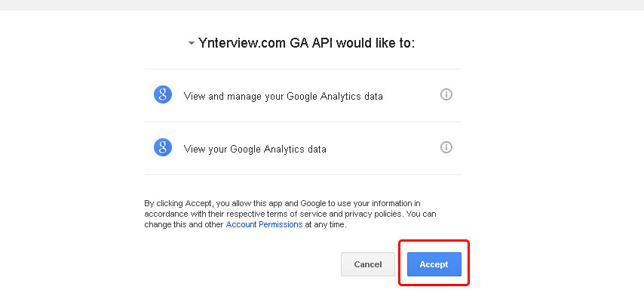This screenshot has width=644, height=293.
Task: Click the Google icon next to View your Google Analytics data
Action: click(x=163, y=147)
